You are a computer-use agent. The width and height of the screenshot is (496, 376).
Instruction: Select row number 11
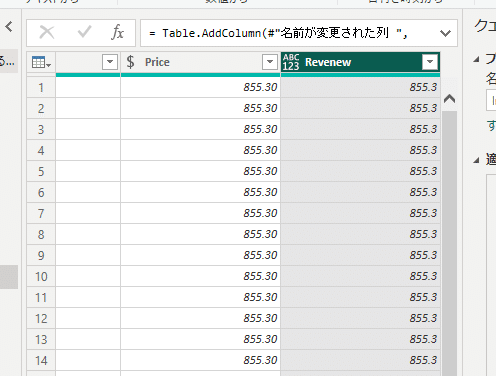coord(41,298)
